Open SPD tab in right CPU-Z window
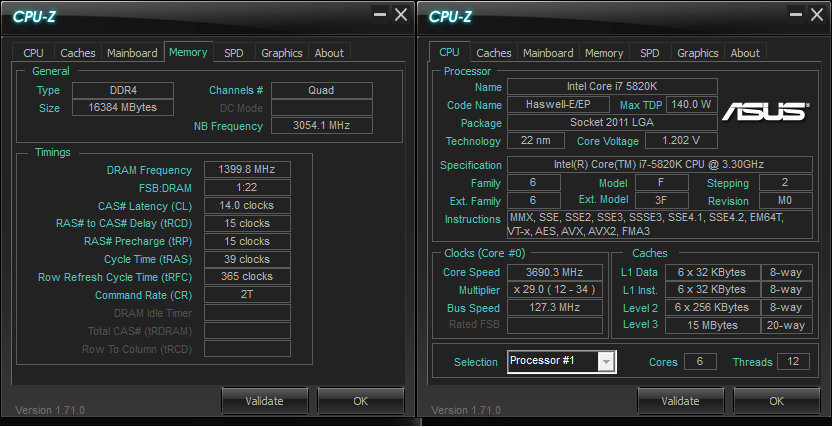This screenshot has width=832, height=427. [649, 53]
